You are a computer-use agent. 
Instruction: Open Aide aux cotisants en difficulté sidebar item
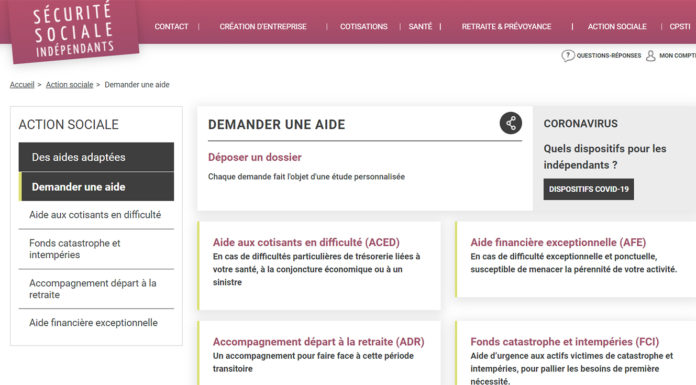[x=96, y=215]
